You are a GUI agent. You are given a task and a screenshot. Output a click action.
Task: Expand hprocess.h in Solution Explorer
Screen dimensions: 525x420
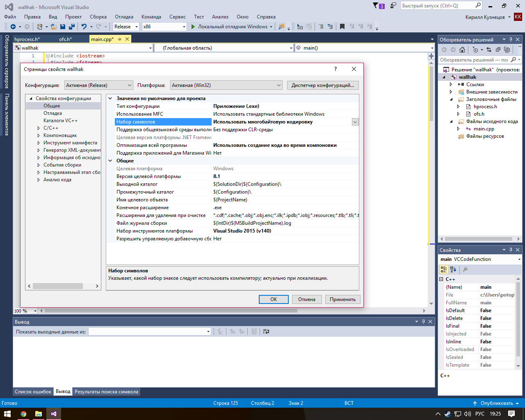tap(459, 107)
